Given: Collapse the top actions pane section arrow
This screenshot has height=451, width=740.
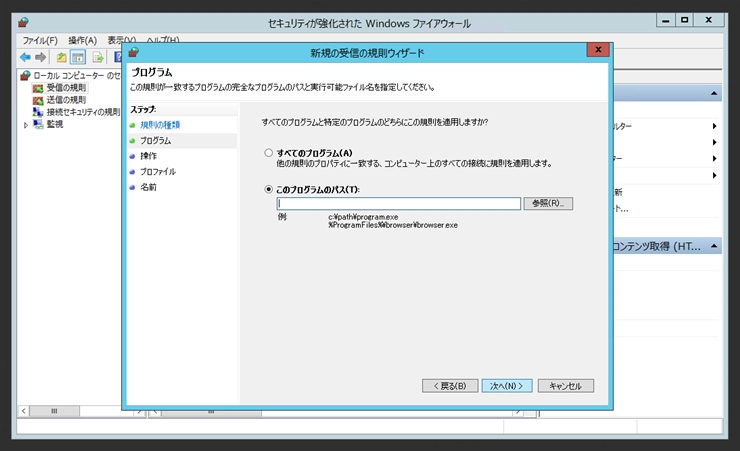Looking at the screenshot, I should [714, 93].
